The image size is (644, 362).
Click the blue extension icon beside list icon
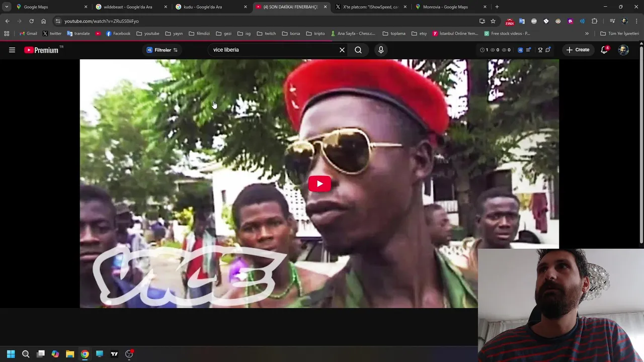520,50
